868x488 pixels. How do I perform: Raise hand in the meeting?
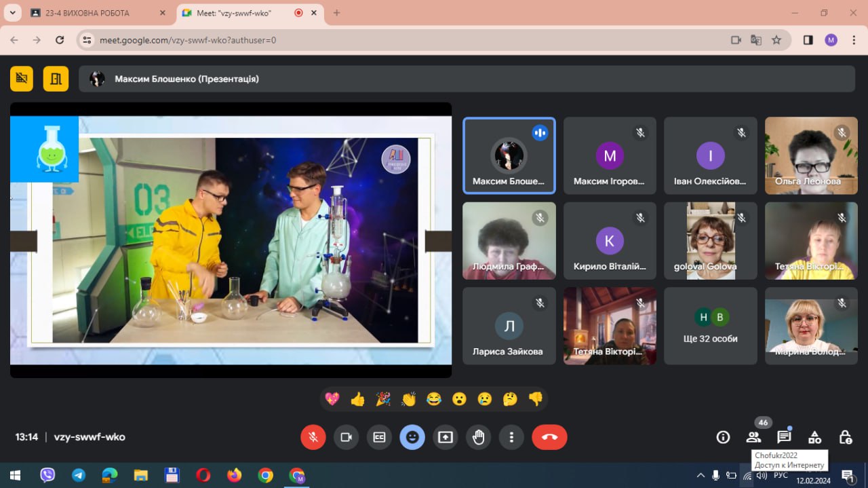tap(479, 437)
